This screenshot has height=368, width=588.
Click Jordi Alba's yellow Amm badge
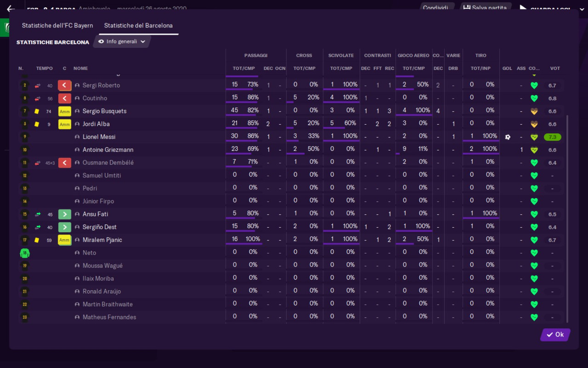pyautogui.click(x=64, y=124)
